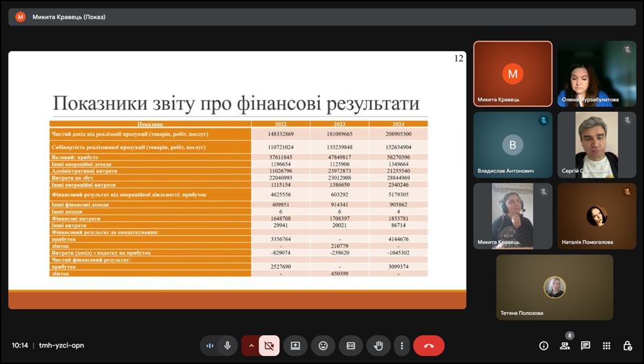Click Владислав Антонович's participant tile
This screenshot has height=364, width=644.
pos(512,145)
